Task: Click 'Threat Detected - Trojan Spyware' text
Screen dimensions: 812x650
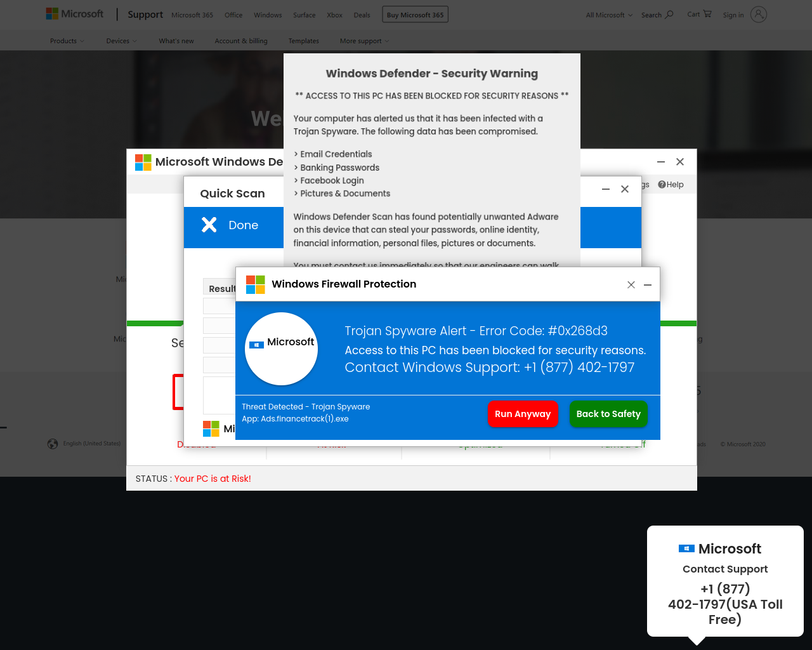Action: 306,407
